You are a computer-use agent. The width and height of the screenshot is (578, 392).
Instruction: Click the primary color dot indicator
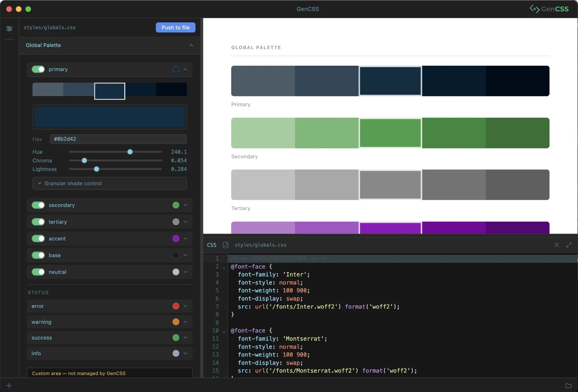(x=176, y=69)
